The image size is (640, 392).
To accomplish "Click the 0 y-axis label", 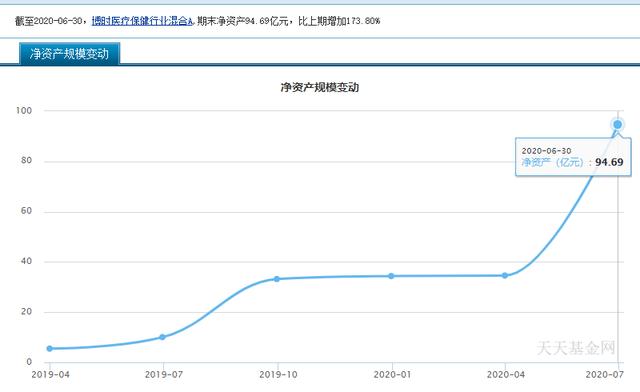I will coord(29,362).
